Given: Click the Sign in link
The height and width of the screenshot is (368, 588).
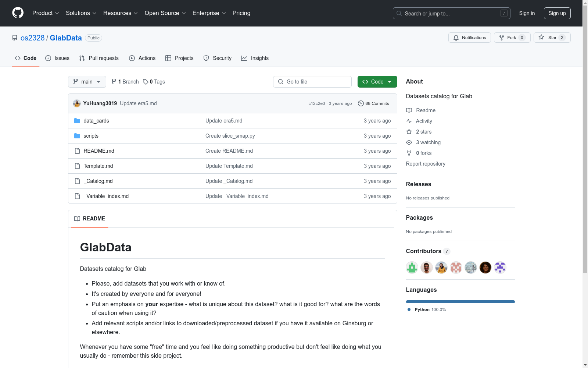Looking at the screenshot, I should pos(527,13).
